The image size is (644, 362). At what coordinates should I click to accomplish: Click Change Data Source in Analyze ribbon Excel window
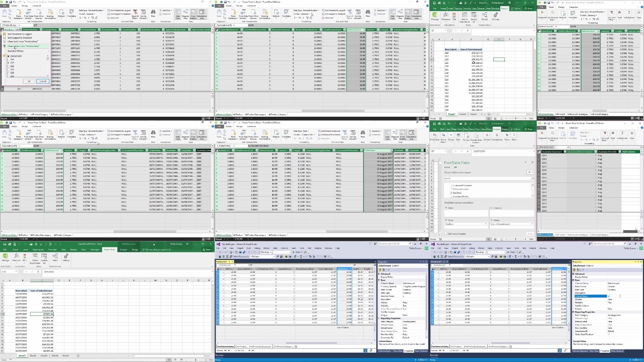476,138
